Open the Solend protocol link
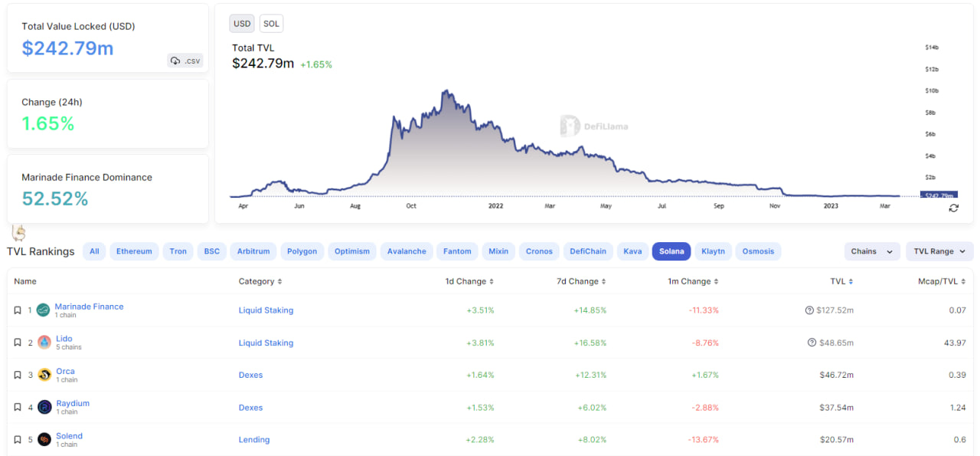Screen dimensions: 980x456 click(69, 436)
